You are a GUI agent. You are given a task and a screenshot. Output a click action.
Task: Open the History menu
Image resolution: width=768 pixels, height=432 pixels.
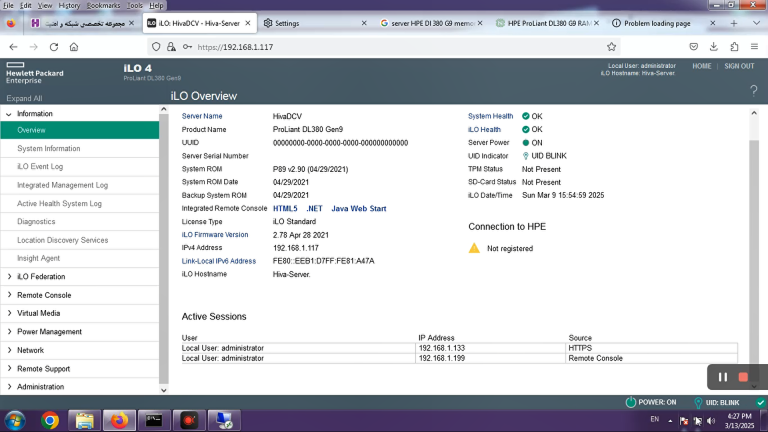(x=69, y=5)
